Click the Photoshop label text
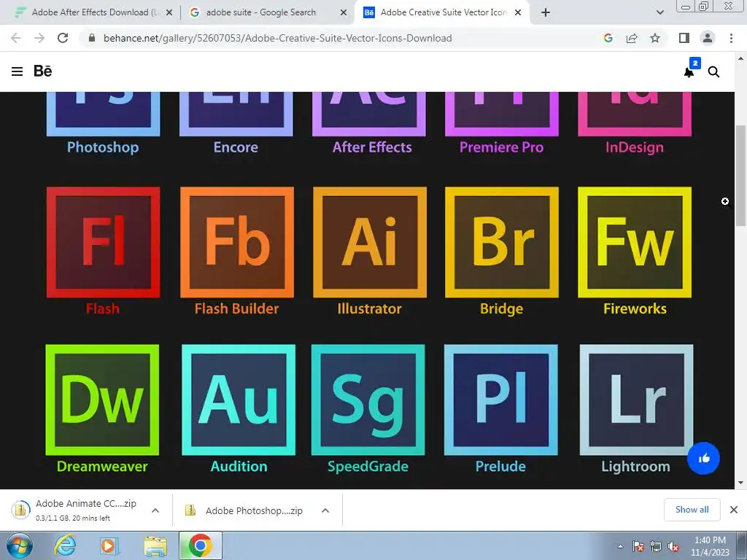747x560 pixels. pos(103,147)
